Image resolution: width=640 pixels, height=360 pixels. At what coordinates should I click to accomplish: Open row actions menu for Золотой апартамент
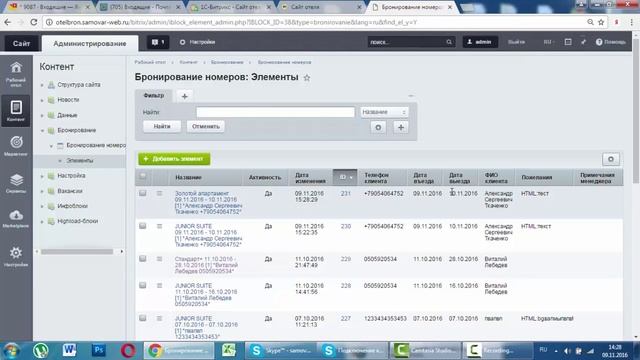click(160, 193)
